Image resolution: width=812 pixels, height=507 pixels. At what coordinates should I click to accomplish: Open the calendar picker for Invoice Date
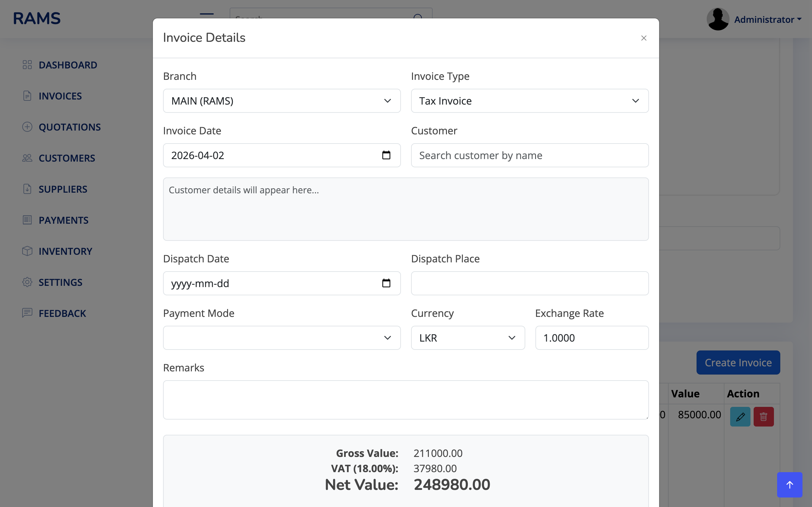pyautogui.click(x=387, y=155)
